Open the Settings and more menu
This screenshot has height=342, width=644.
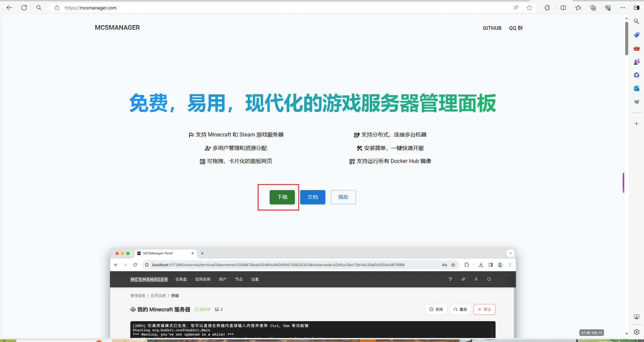pos(623,8)
